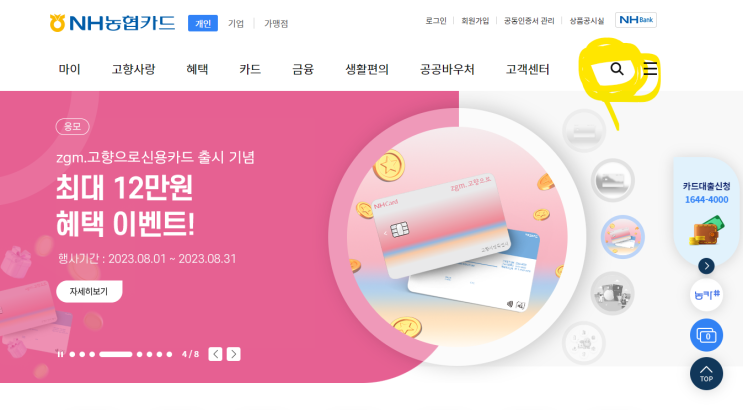The height and width of the screenshot is (410, 743).
Task: Open the hamburger full menu
Action: coord(650,69)
